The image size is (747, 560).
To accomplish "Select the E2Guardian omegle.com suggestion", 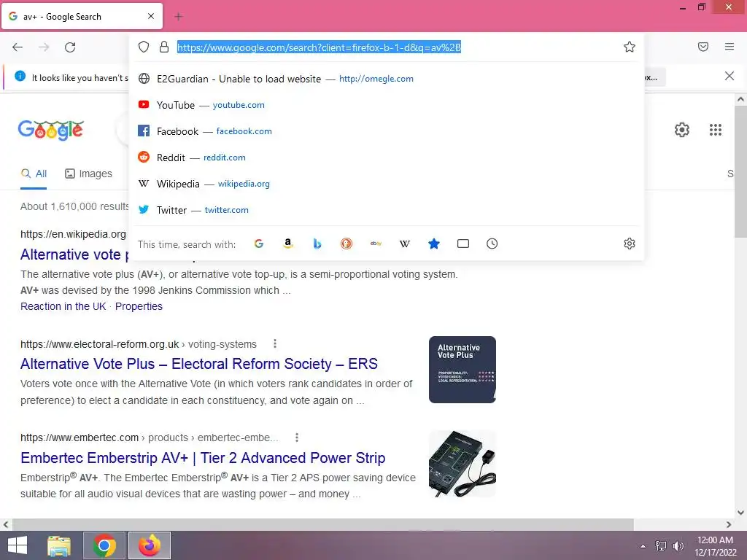I will pyautogui.click(x=387, y=79).
